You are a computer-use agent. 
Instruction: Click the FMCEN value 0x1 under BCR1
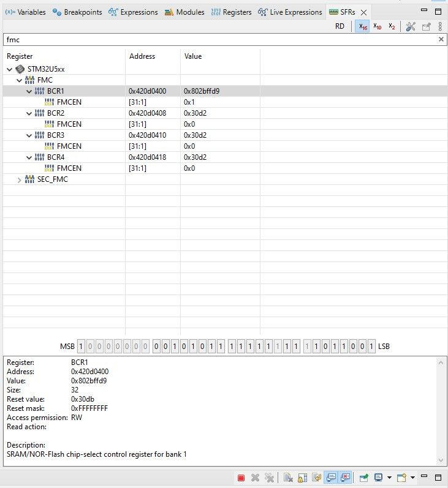point(189,102)
